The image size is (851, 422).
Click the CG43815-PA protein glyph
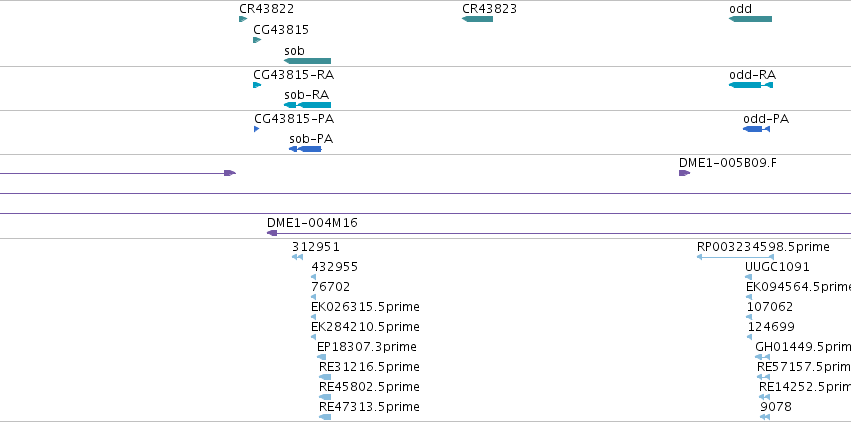(x=257, y=129)
